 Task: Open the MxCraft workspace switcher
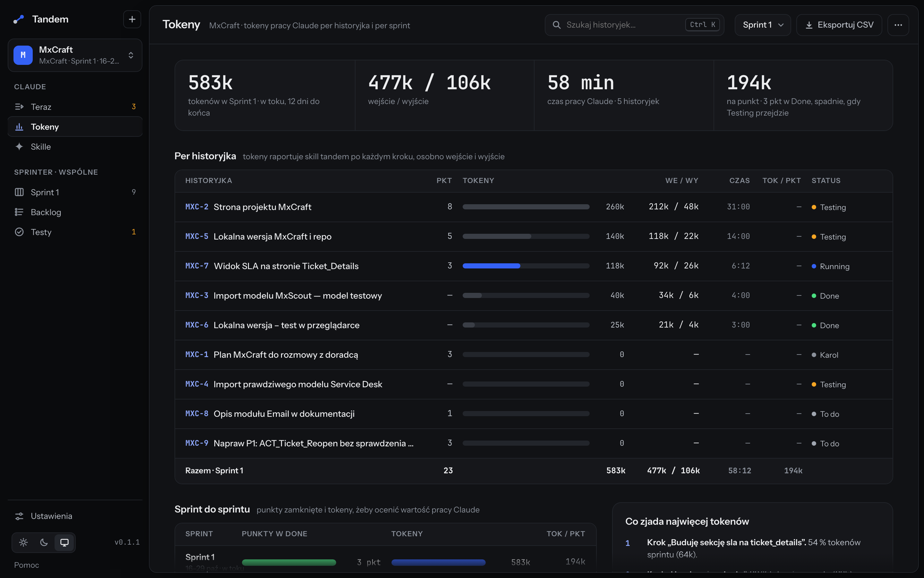tap(75, 55)
